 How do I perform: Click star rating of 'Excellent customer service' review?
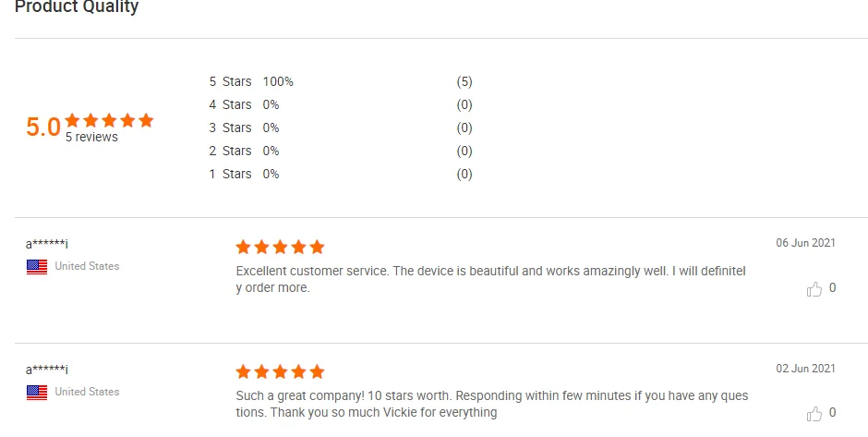click(x=280, y=247)
